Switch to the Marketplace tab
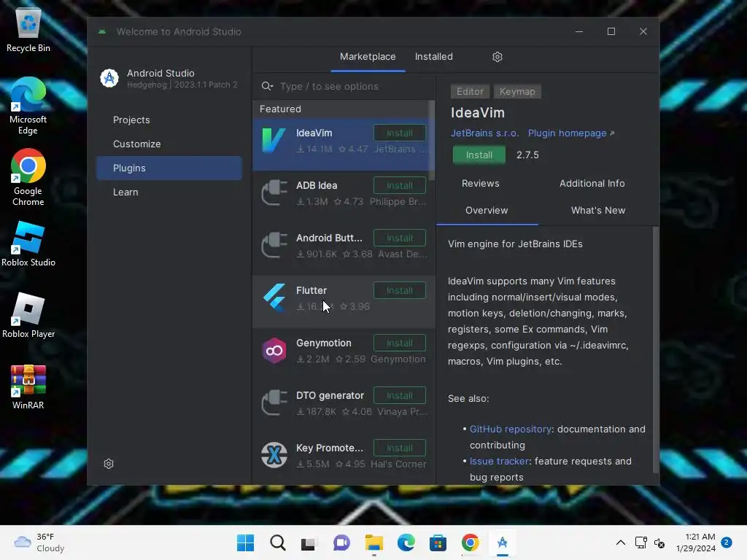This screenshot has width=747, height=560. tap(368, 57)
